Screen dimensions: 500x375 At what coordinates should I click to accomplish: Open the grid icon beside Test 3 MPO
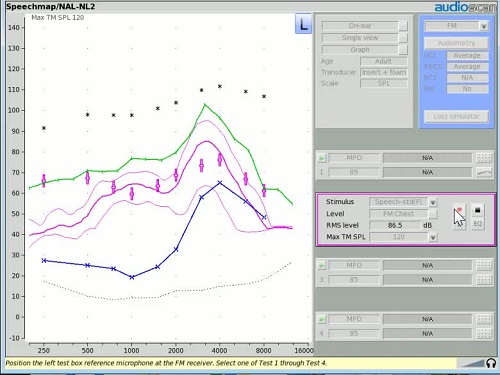point(484,266)
